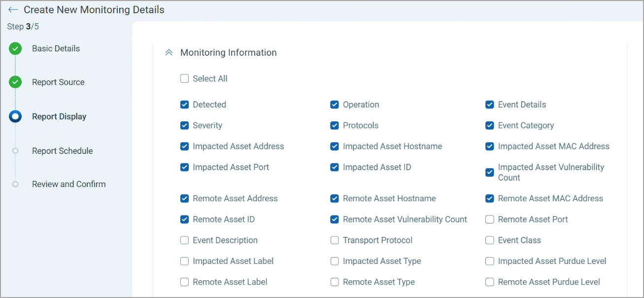Check the Event Class checkbox
644x298 pixels.
[490, 240]
